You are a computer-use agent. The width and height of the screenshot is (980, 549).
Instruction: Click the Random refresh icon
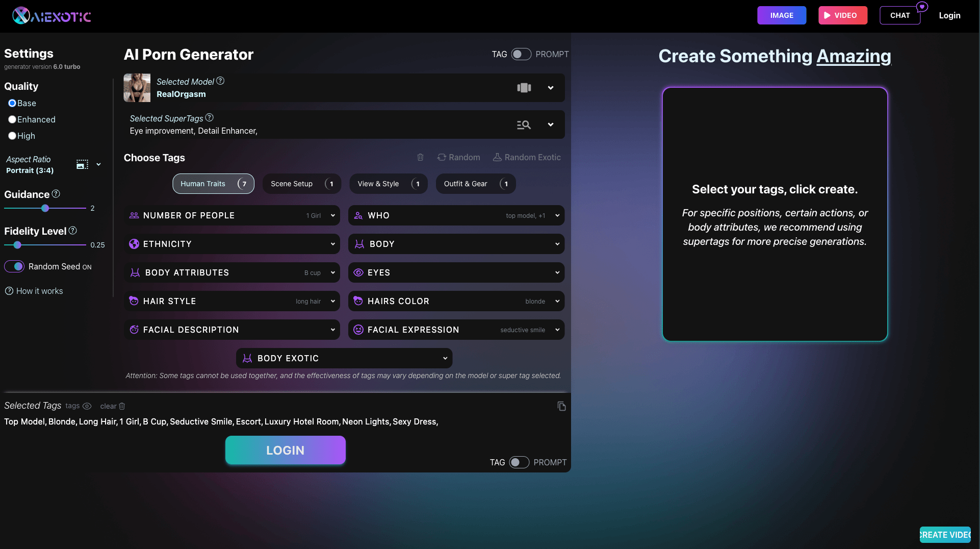click(442, 157)
